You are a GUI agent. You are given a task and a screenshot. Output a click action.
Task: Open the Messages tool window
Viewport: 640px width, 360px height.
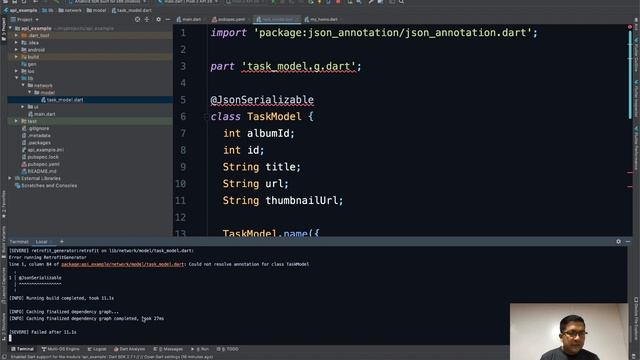168,349
